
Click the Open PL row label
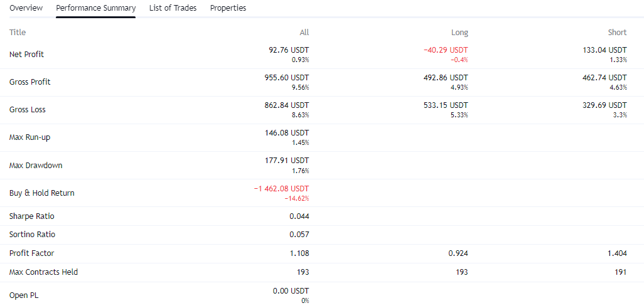[24, 295]
